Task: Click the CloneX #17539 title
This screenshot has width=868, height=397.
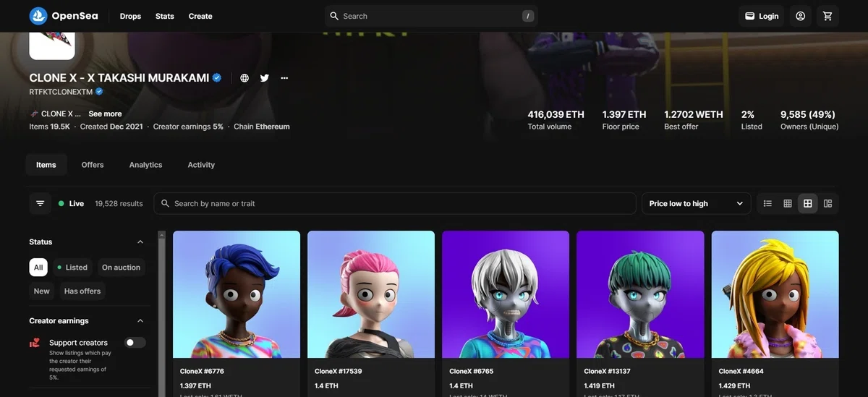Action: pyautogui.click(x=338, y=371)
